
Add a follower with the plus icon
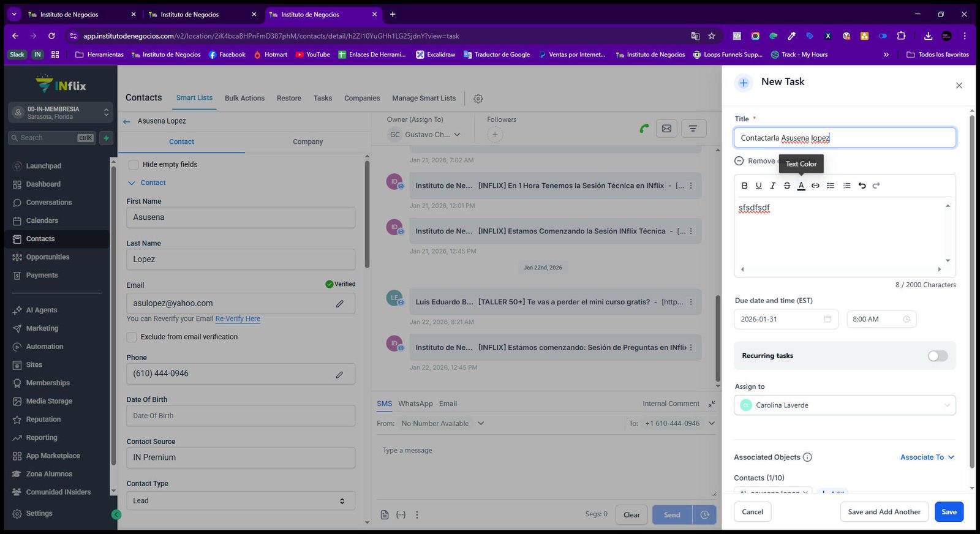point(495,135)
